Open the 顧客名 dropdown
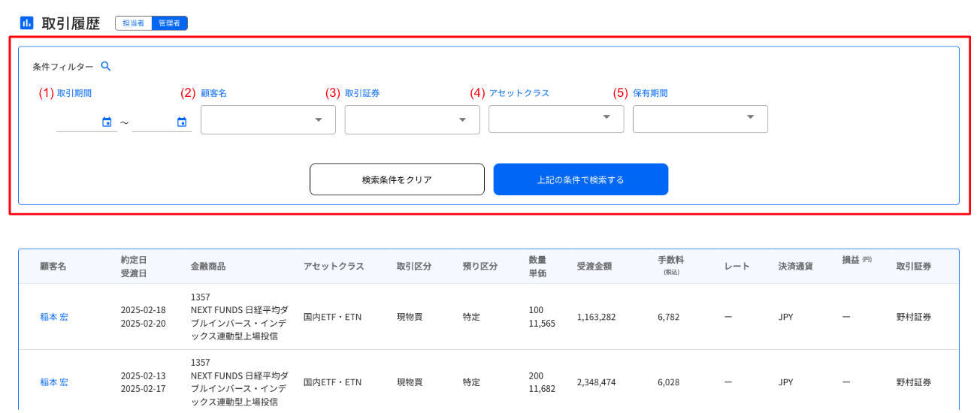The width and height of the screenshot is (980, 413). [268, 119]
